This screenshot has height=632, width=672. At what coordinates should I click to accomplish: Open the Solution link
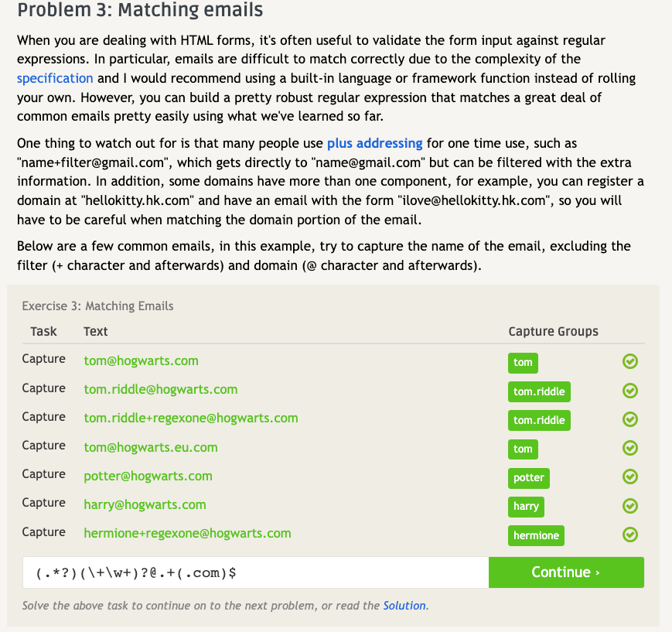[x=405, y=606]
